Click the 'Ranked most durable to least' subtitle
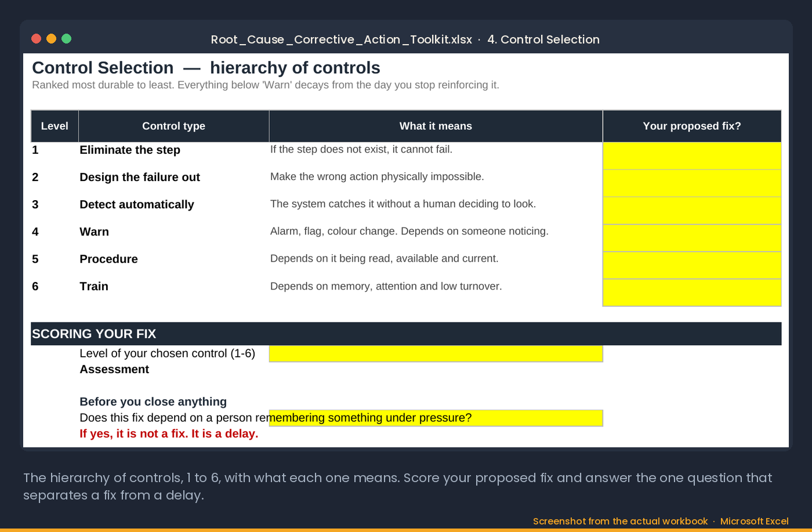Image resolution: width=812 pixels, height=532 pixels. coord(266,85)
